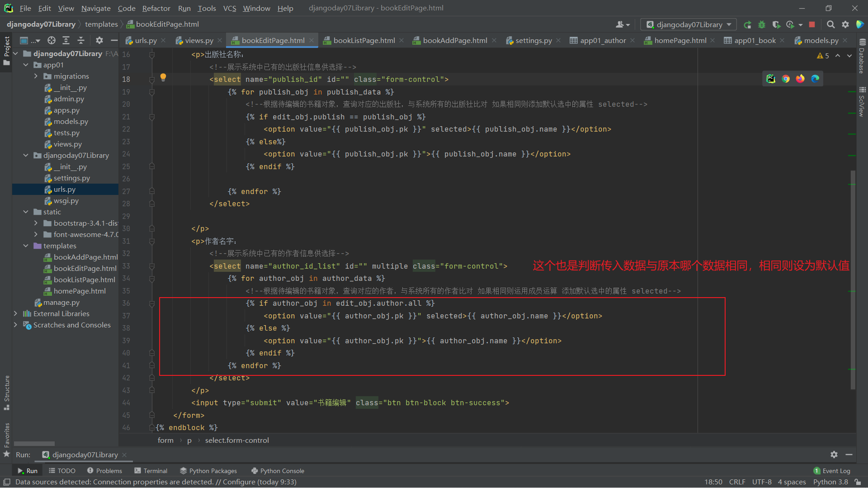Expand all in project tree icon
Viewport: 868px width, 488px height.
pyautogui.click(x=66, y=40)
